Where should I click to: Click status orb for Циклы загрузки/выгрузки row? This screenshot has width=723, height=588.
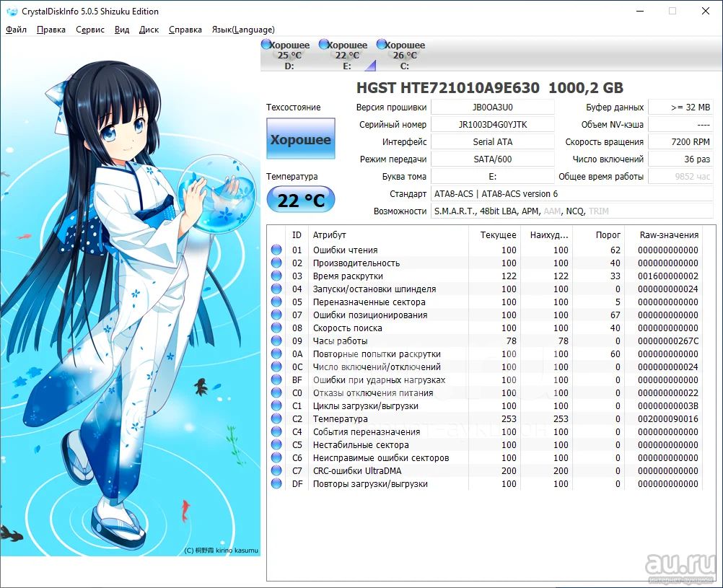[x=276, y=406]
